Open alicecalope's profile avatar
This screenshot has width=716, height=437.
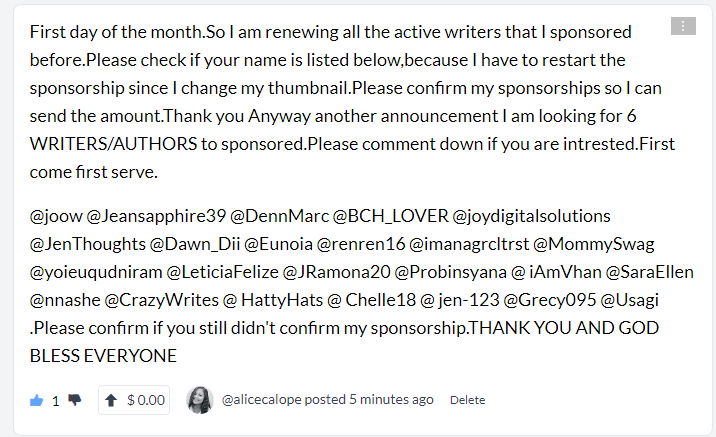pos(200,400)
